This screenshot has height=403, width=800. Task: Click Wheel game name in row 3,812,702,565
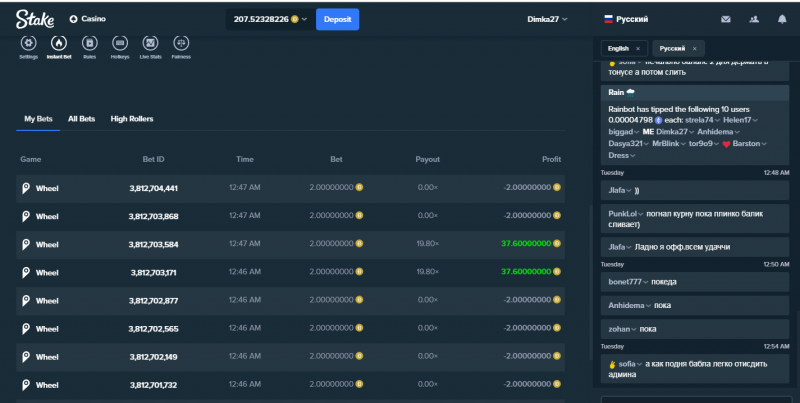point(47,329)
